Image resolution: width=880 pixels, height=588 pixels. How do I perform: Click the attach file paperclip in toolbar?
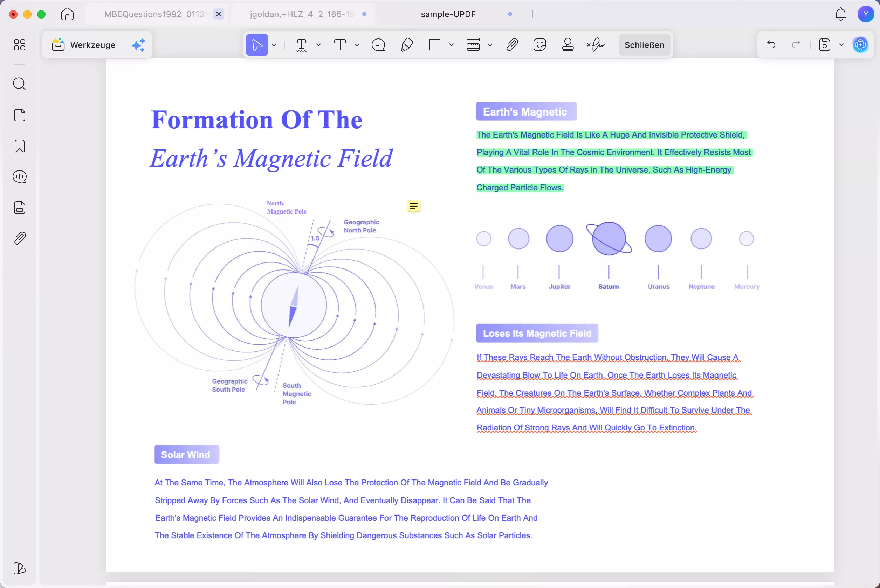pyautogui.click(x=512, y=45)
